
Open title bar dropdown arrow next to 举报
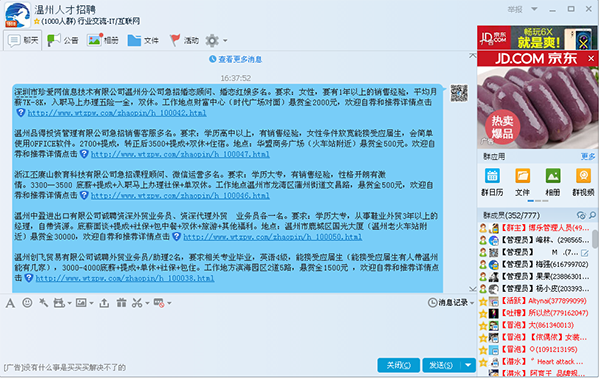(534, 9)
